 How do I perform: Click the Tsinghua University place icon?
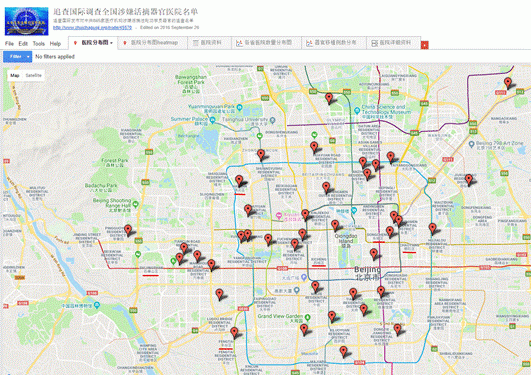272,120
